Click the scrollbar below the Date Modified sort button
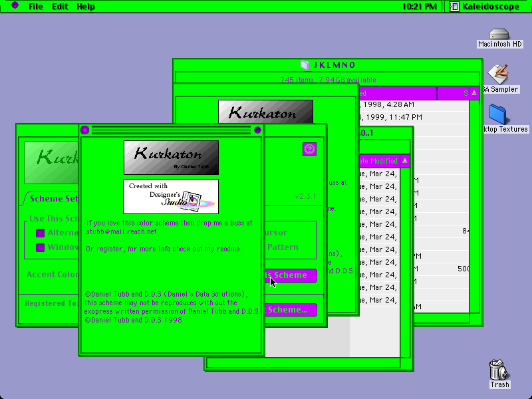The image size is (532, 399). [x=405, y=262]
